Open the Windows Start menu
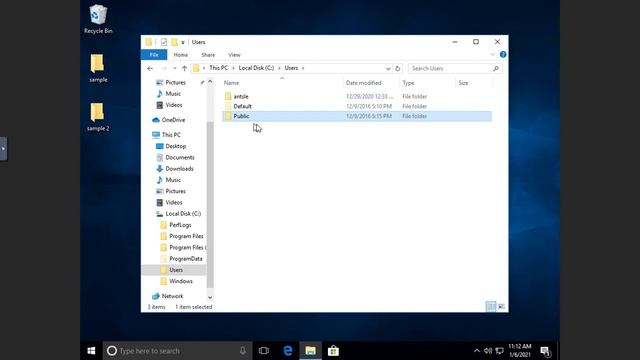 click(91, 351)
